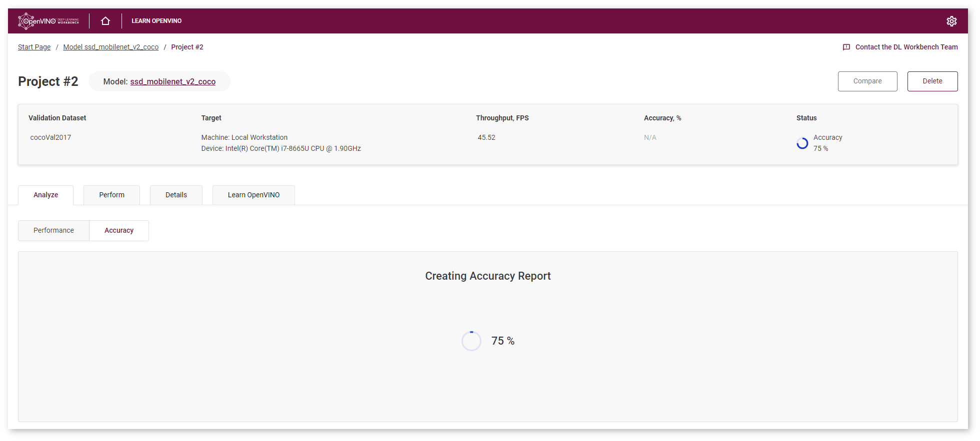This screenshot has height=441, width=980.
Task: Click the 45.52 throughput value
Action: [486, 137]
